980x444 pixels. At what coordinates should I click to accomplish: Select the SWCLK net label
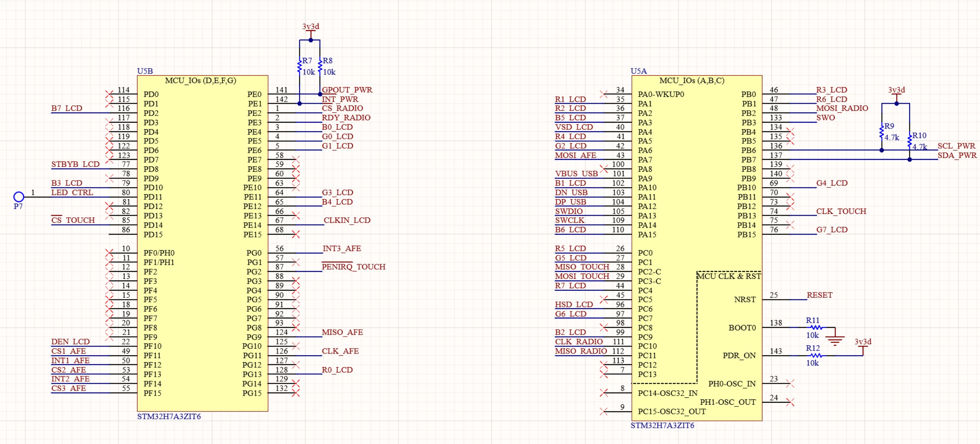tap(570, 220)
